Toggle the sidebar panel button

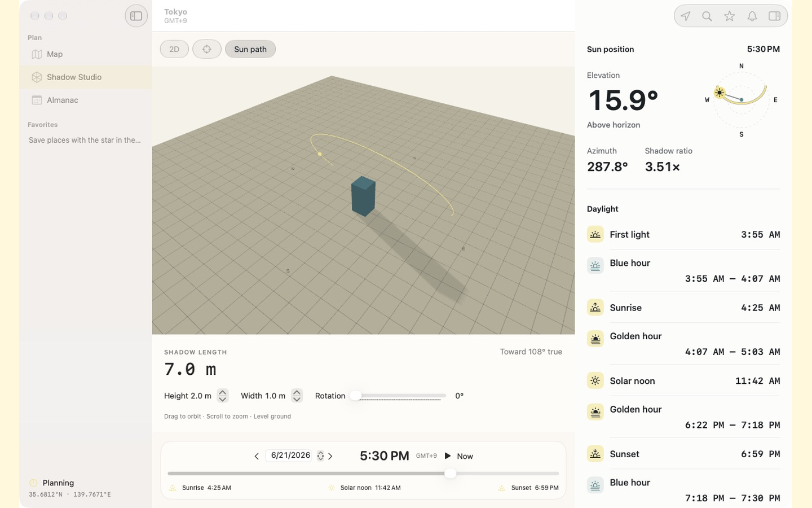(x=136, y=16)
